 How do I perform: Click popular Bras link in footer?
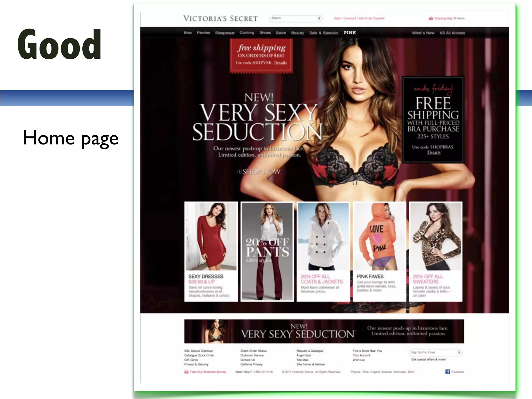coord(365,372)
